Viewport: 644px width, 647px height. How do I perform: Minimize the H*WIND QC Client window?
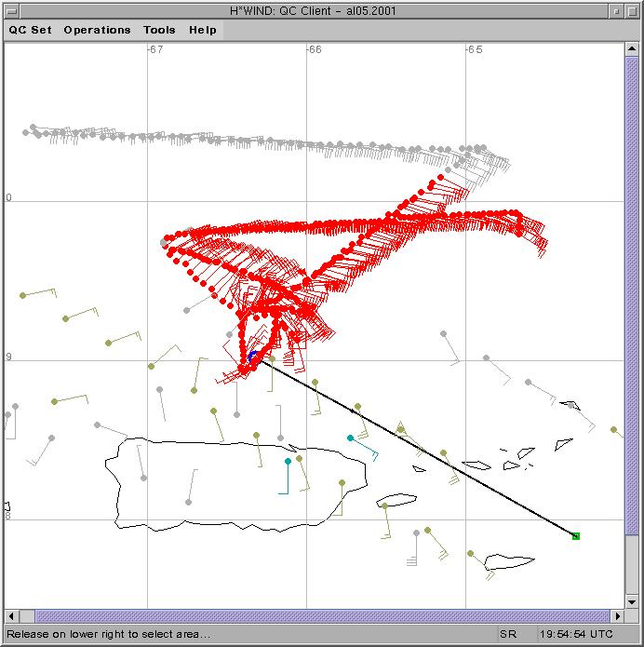click(x=616, y=10)
